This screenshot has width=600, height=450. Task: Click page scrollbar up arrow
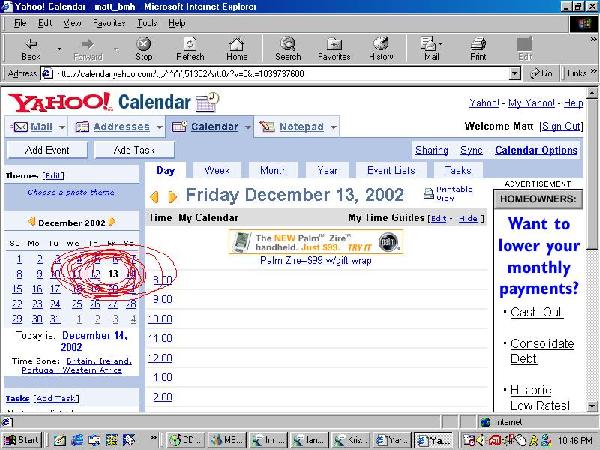coord(592,93)
